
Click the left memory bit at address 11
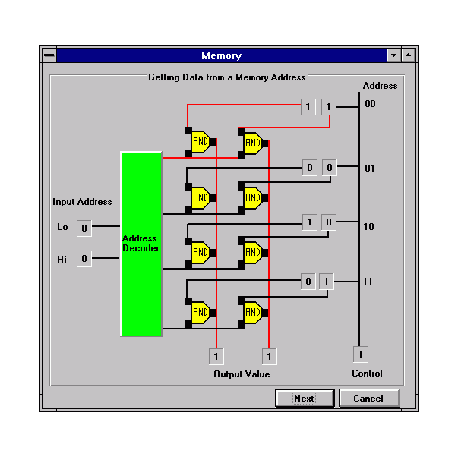(308, 282)
